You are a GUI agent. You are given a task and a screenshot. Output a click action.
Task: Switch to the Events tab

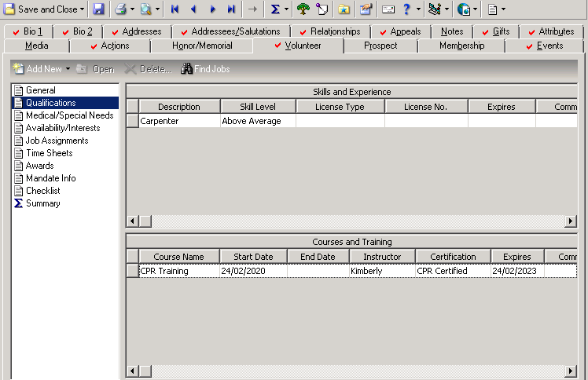545,46
